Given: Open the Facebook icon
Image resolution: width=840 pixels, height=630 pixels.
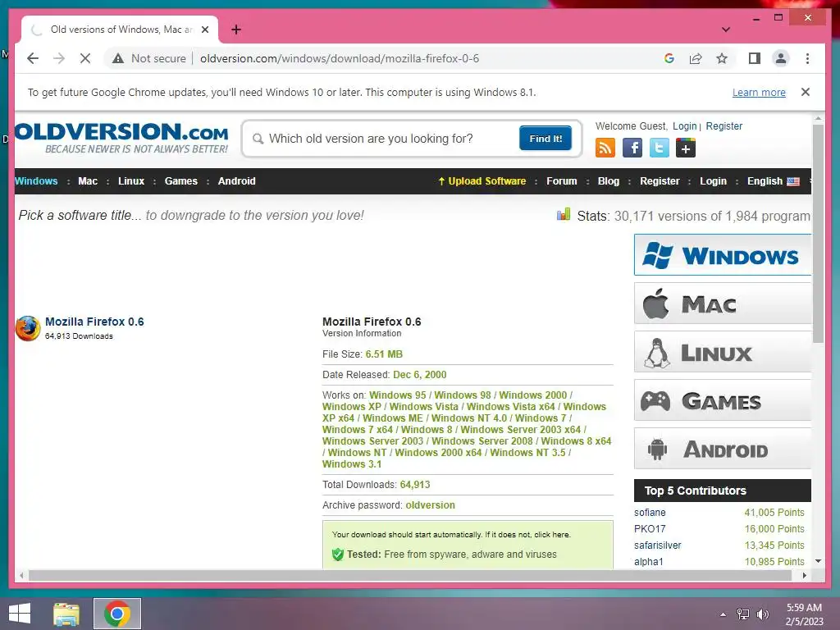Looking at the screenshot, I should (x=632, y=148).
